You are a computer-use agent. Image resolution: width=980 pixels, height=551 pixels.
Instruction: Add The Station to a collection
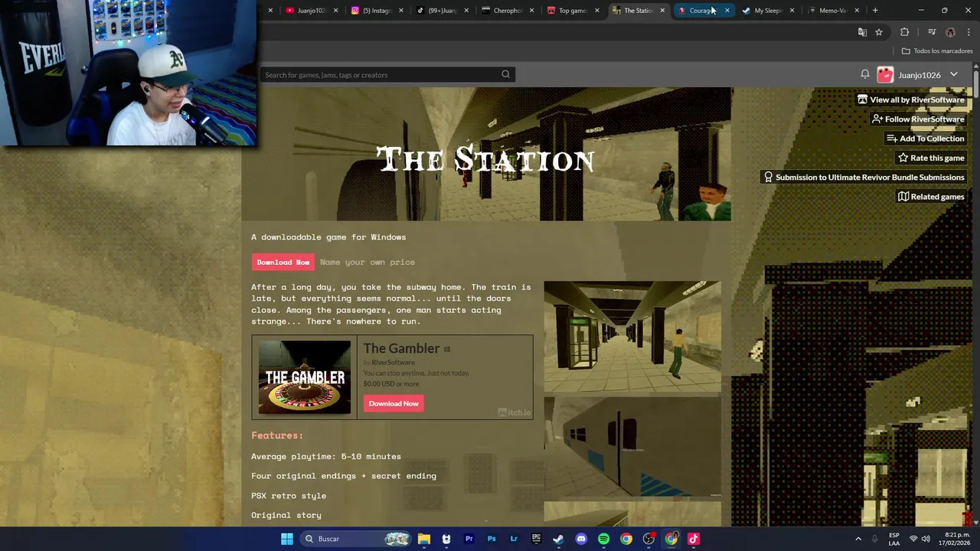[x=925, y=139]
